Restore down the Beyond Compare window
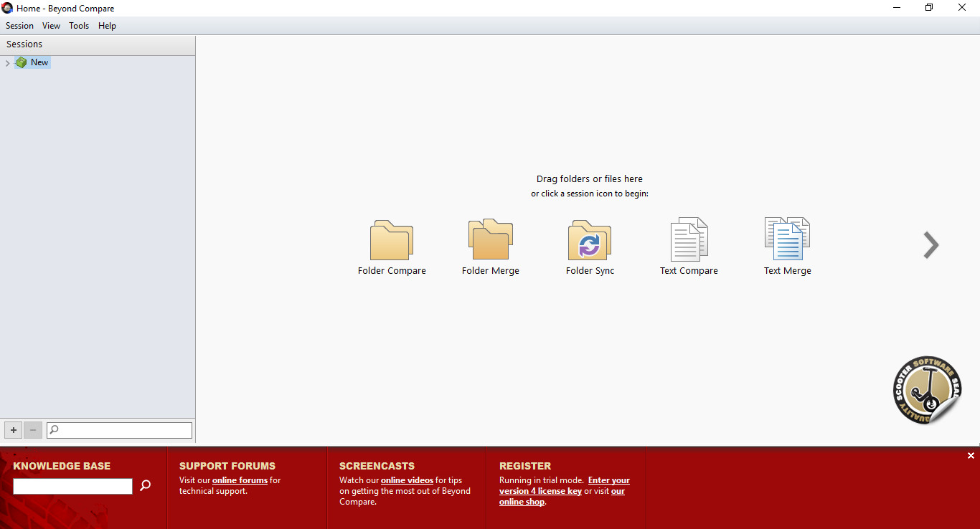The width and height of the screenshot is (980, 529). click(929, 8)
